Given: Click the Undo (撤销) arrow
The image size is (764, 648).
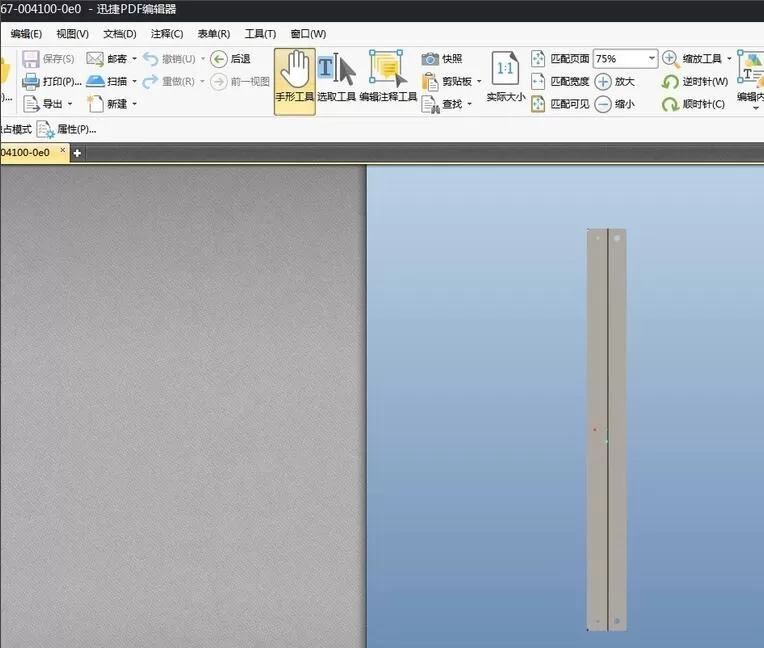Looking at the screenshot, I should tap(151, 59).
